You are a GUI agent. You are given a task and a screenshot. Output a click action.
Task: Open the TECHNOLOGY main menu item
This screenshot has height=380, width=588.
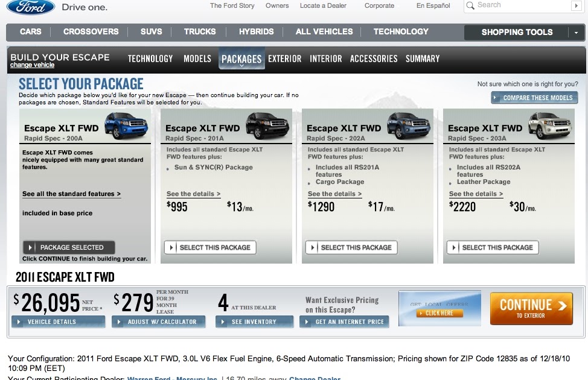tap(401, 32)
